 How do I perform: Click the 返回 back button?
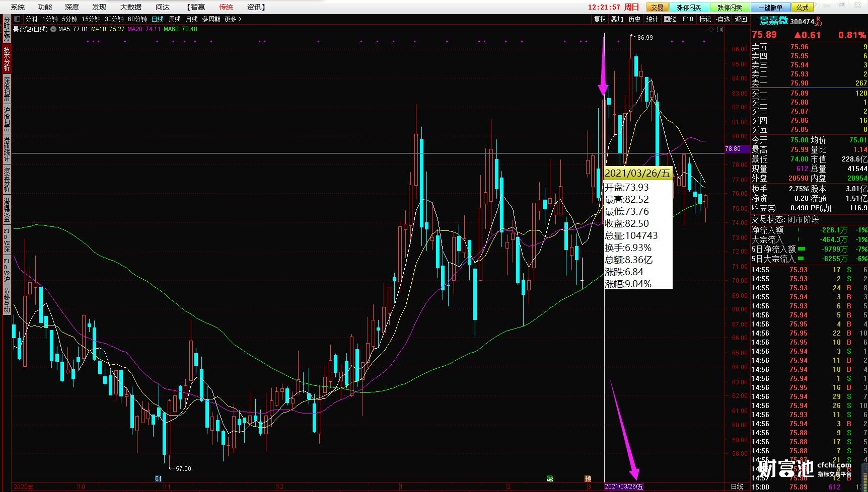741,19
